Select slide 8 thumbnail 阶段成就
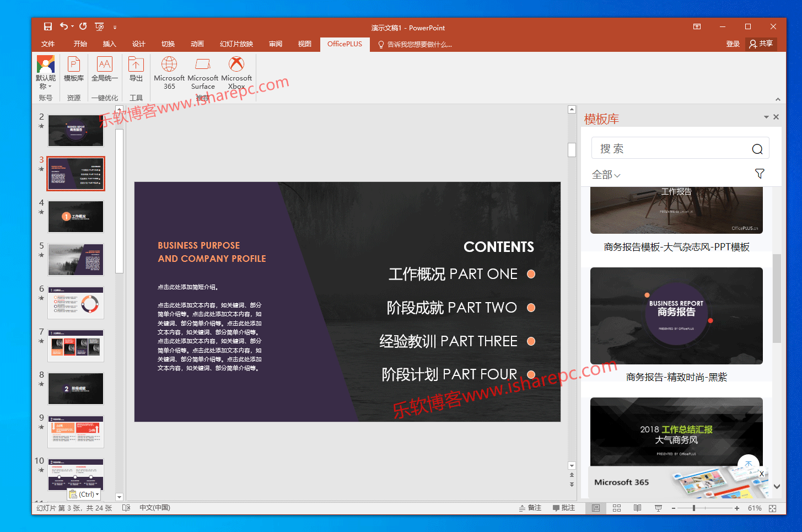This screenshot has width=802, height=532. (76, 389)
